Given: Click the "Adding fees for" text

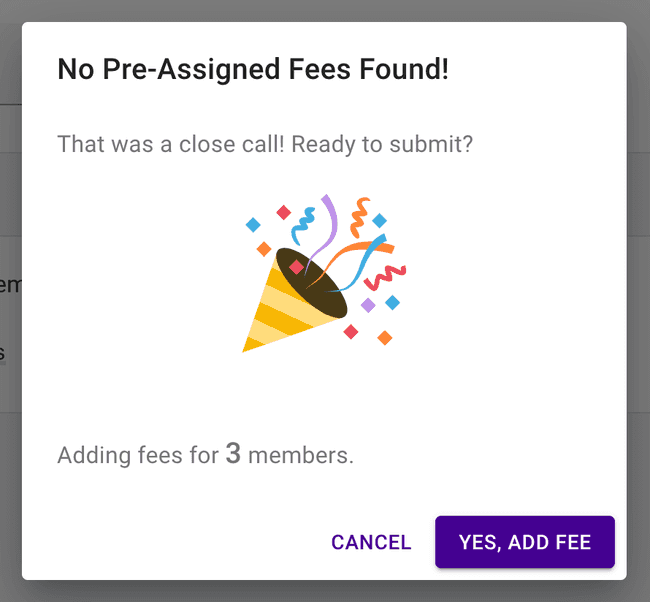Looking at the screenshot, I should (138, 456).
